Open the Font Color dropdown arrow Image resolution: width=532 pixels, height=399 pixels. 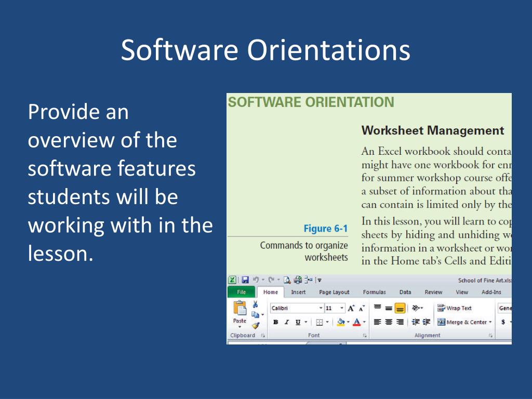364,322
